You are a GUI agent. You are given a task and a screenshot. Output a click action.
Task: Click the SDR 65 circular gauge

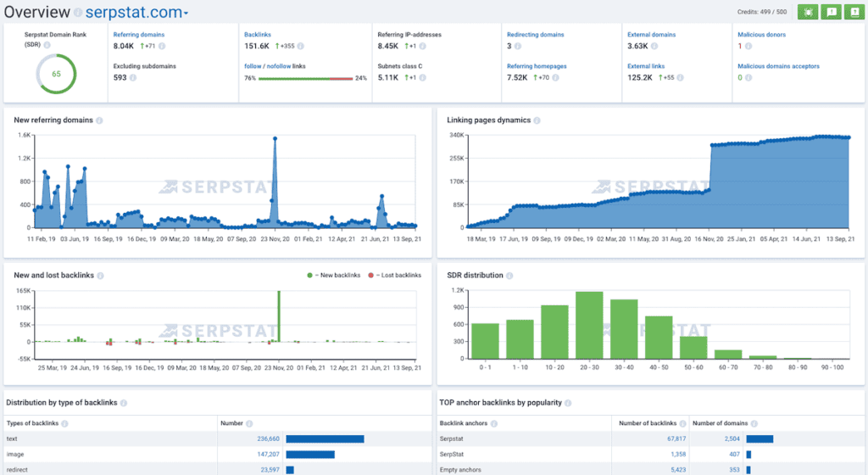[56, 74]
